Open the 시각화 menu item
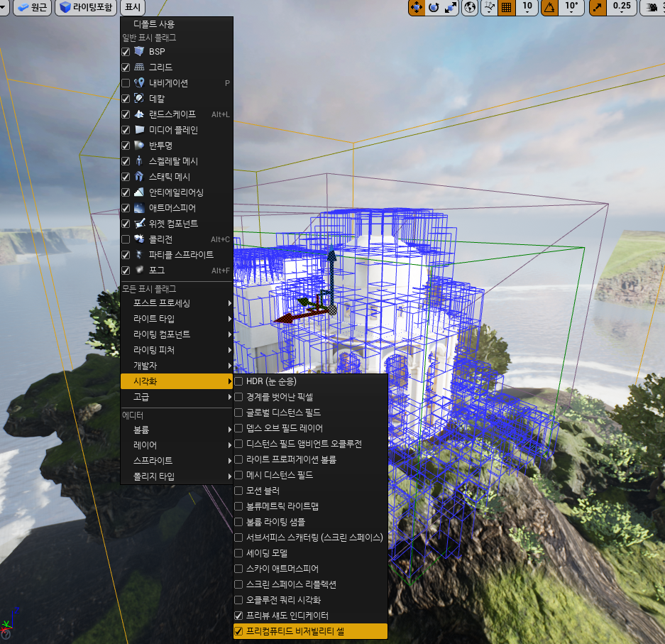Screen dimensions: 665x644 pyautogui.click(x=177, y=381)
